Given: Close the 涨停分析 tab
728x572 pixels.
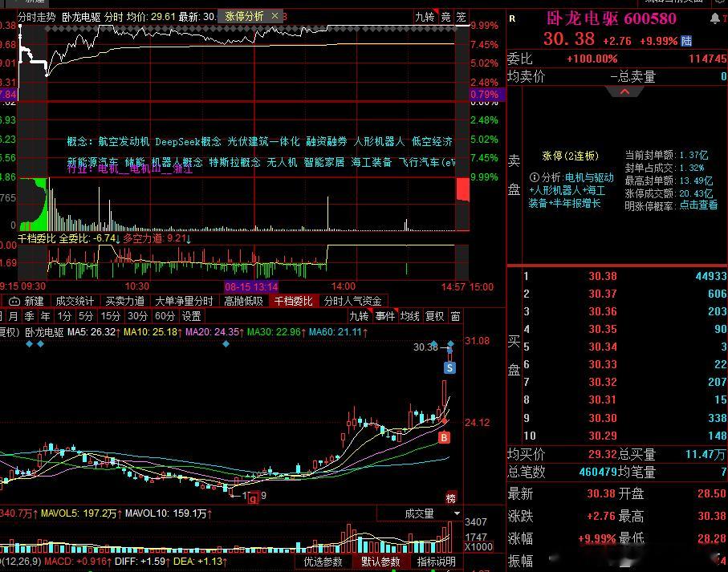Looking at the screenshot, I should coord(275,16).
